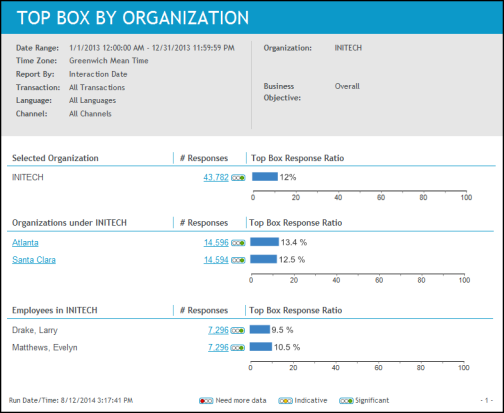Click the date range value 1/1/2013 - 12/31/2013
This screenshot has height=413, width=504.
152,48
